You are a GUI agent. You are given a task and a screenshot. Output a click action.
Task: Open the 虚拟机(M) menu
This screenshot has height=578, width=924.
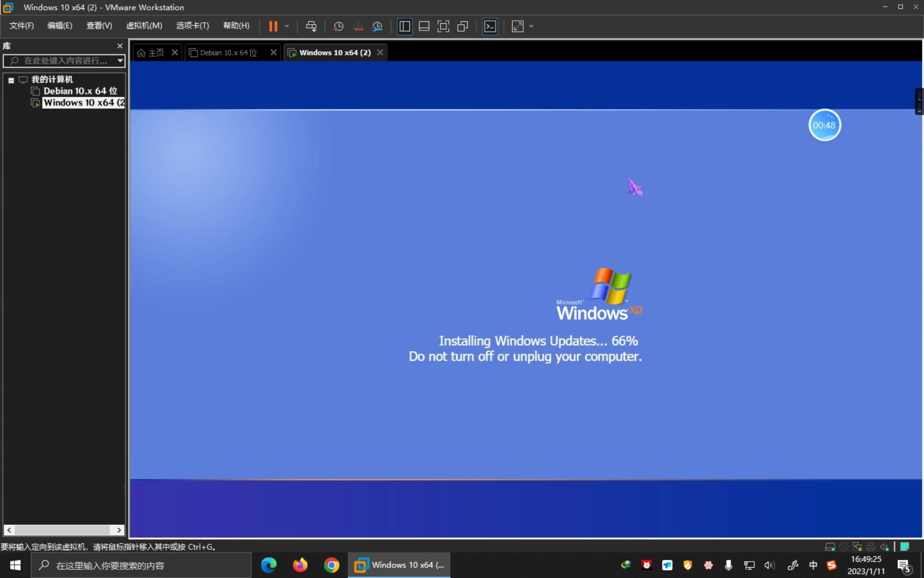tap(144, 25)
